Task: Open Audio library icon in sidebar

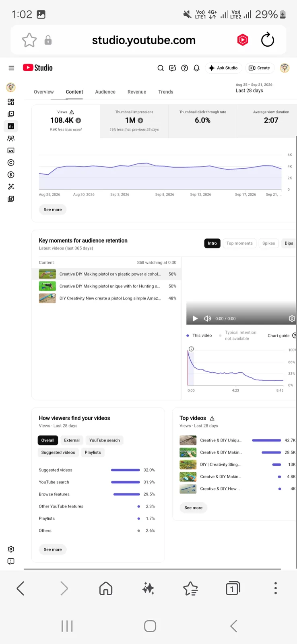Action: pyautogui.click(x=11, y=199)
